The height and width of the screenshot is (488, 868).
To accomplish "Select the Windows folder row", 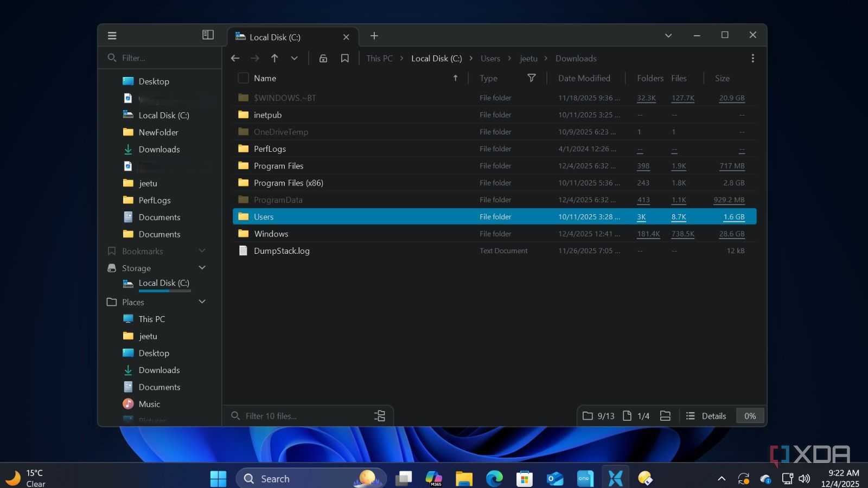I will 494,234.
